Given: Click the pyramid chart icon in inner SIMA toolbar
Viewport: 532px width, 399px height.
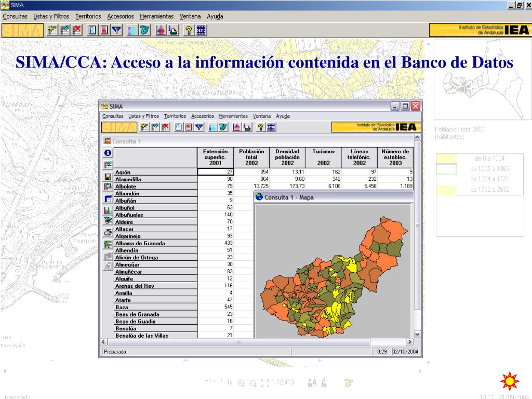Looking at the screenshot, I should 237,127.
